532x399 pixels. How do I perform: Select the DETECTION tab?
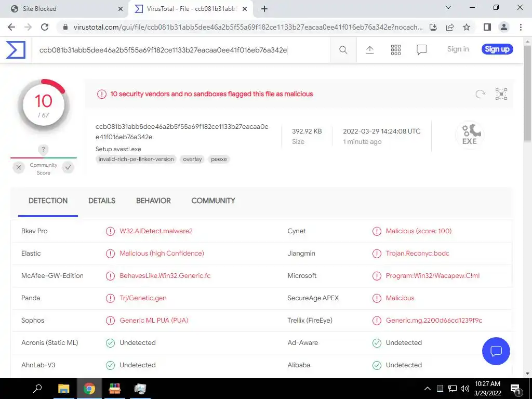click(48, 201)
